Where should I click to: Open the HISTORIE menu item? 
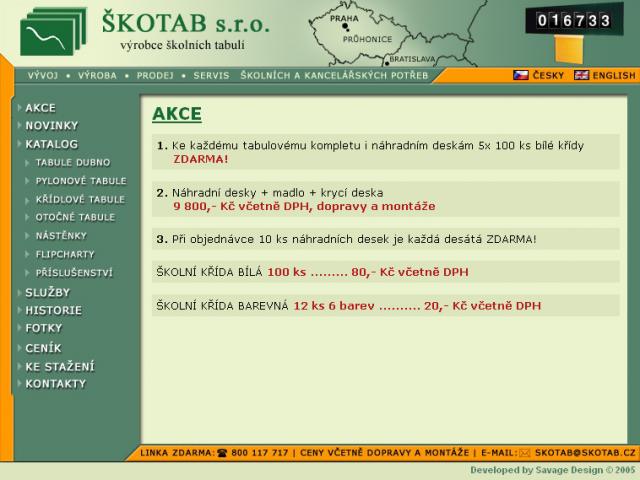53,311
